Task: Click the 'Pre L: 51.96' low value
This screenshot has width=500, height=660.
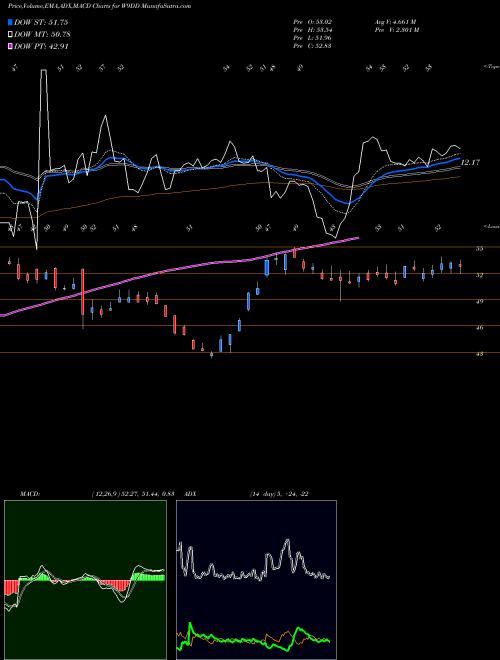Action: point(312,38)
